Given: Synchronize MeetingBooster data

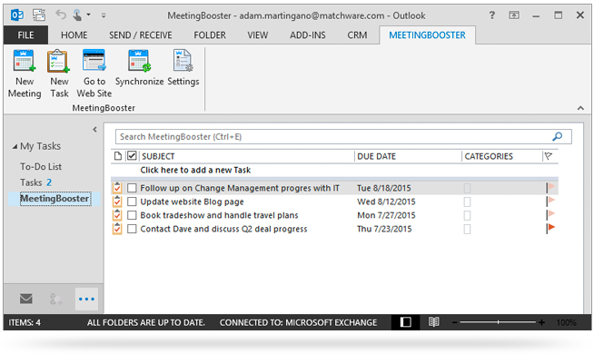Looking at the screenshot, I should coord(139,68).
